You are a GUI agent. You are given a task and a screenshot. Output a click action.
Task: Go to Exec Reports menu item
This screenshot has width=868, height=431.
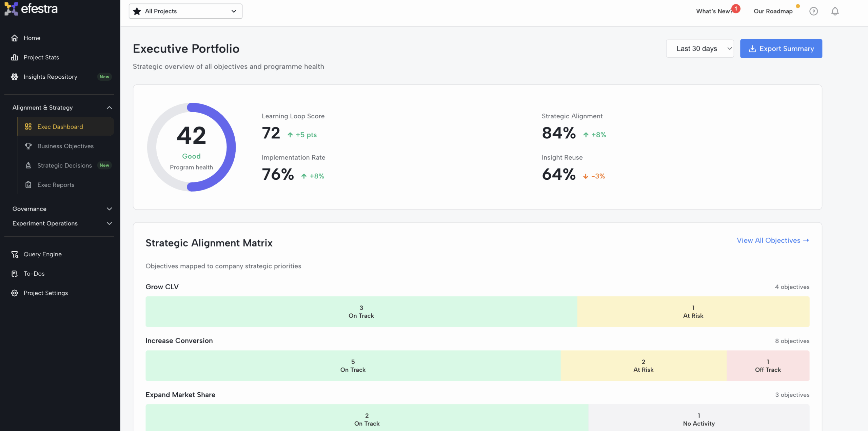click(56, 185)
